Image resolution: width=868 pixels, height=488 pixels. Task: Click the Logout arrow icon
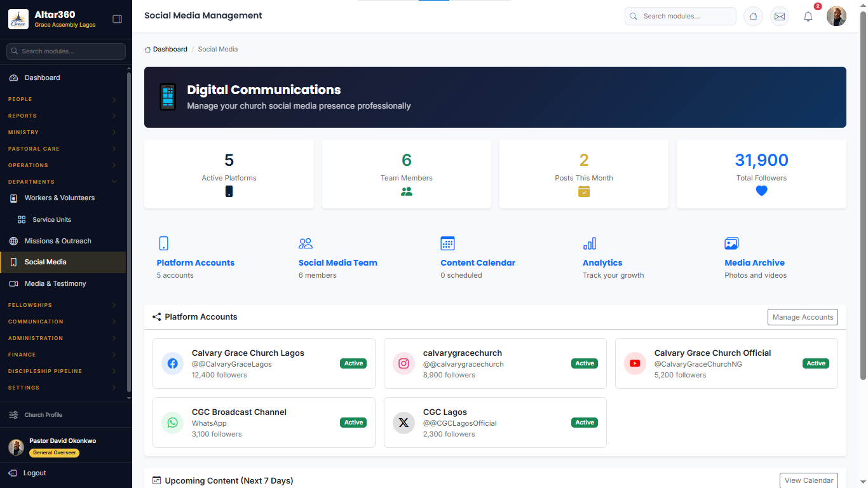pyautogui.click(x=13, y=473)
